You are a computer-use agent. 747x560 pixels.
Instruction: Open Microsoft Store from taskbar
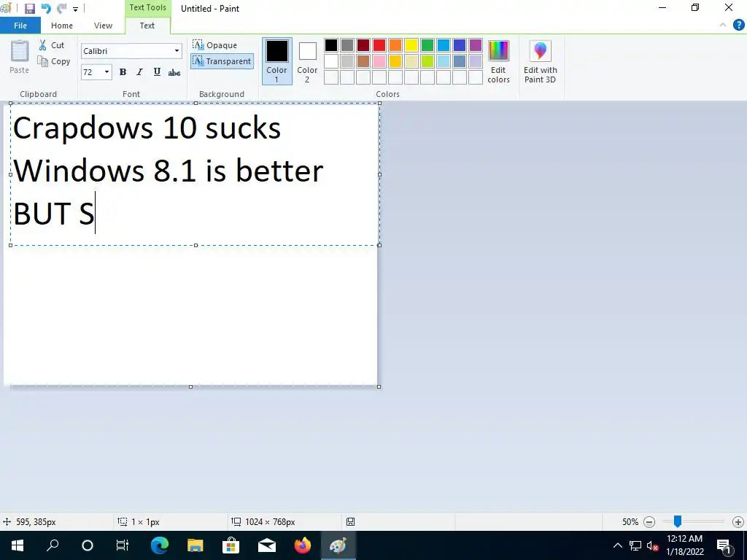[231, 545]
